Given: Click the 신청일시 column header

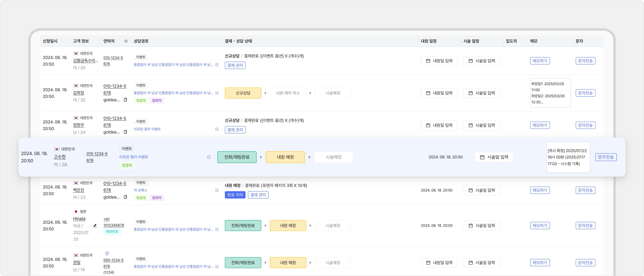Looking at the screenshot, I should [x=50, y=41].
